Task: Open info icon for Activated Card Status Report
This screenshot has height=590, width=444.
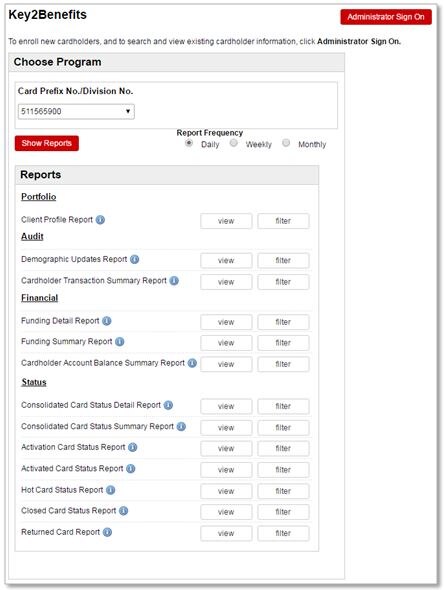Action: tap(131, 469)
